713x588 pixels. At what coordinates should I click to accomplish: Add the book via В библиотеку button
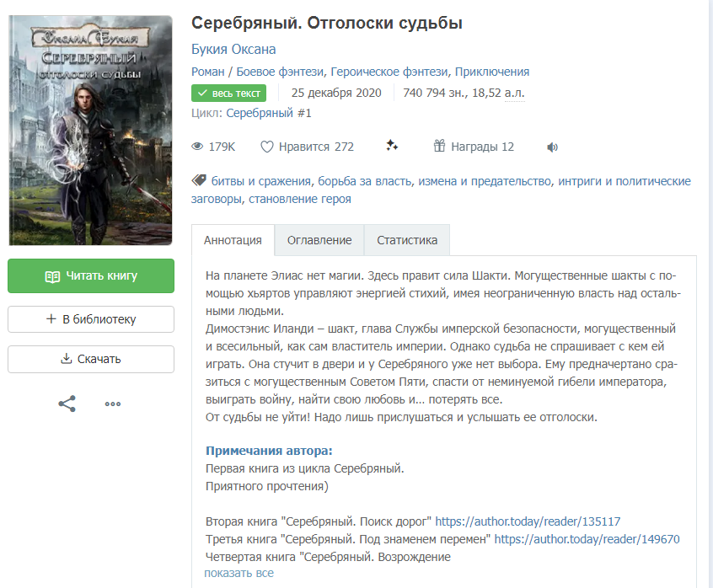91,319
